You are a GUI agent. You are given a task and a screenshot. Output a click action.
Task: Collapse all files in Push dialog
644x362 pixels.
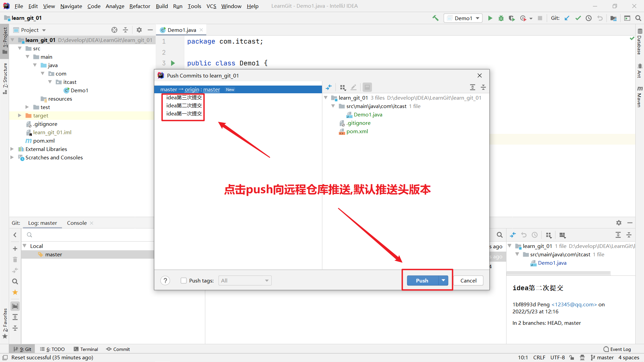tap(483, 87)
